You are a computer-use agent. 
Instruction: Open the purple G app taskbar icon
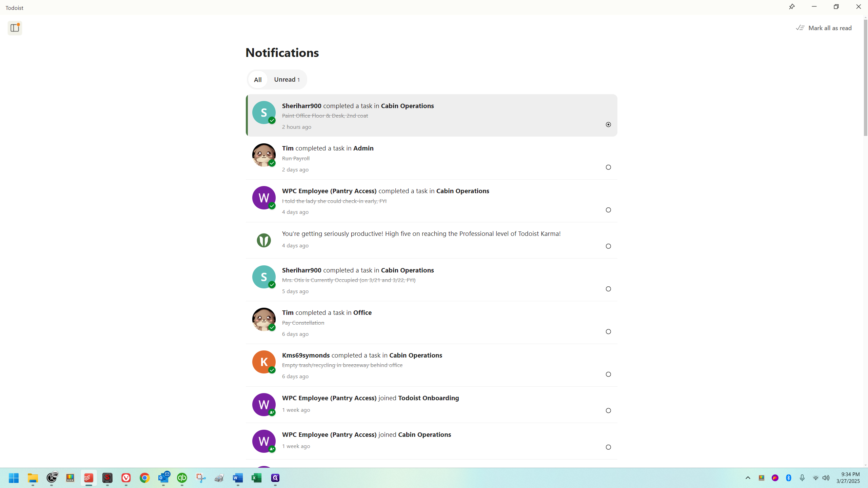point(275,478)
